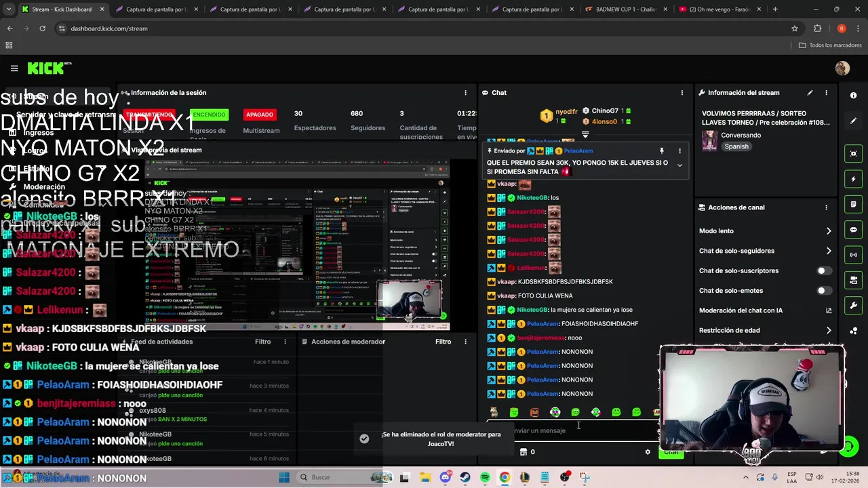Switch to the Stream - Kick Dashboard tab
This screenshot has height=488, width=868.
click(x=61, y=9)
